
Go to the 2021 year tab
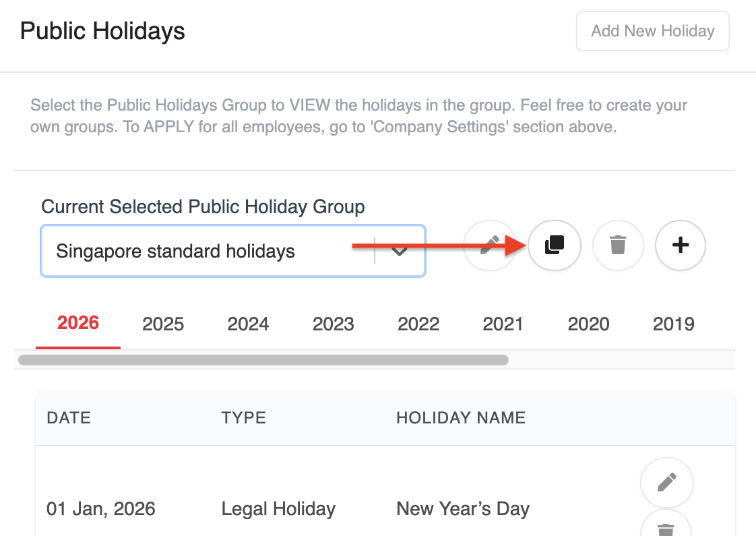click(503, 324)
